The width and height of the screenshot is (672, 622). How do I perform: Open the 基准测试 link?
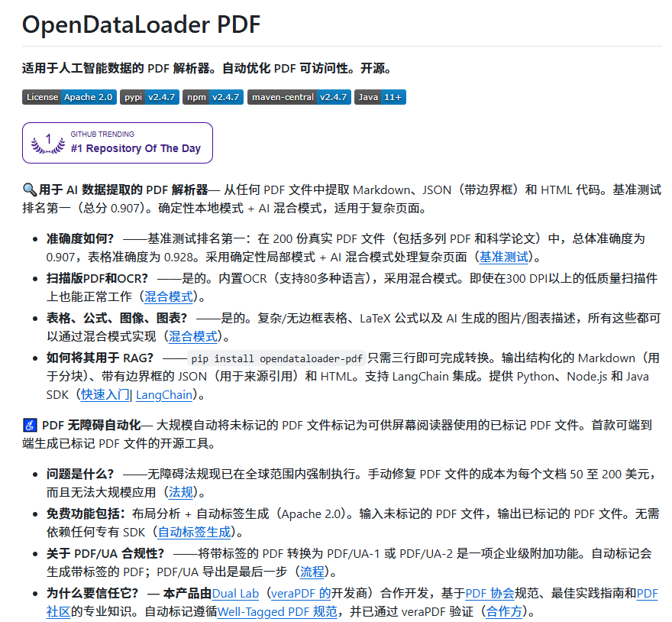coord(503,257)
